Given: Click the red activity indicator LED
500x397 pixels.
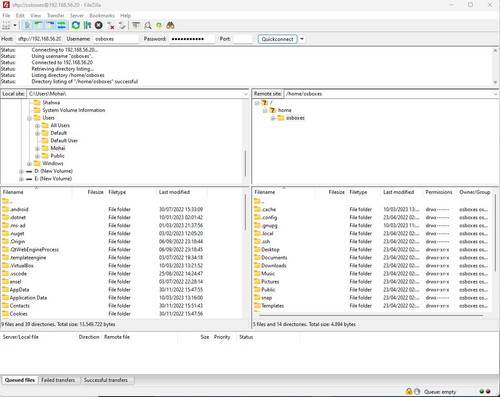Looking at the screenshot, I should point(488,392).
